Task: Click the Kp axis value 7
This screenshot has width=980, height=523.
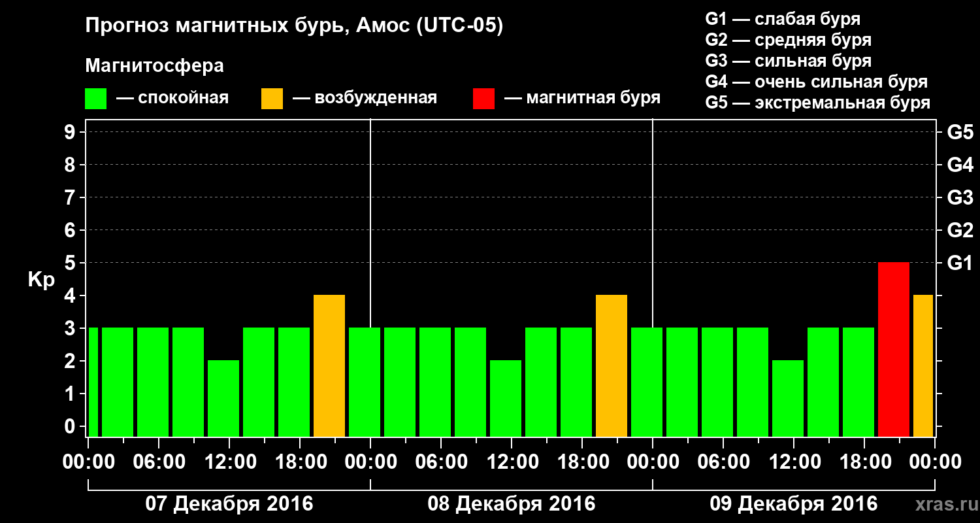Action: click(x=71, y=197)
